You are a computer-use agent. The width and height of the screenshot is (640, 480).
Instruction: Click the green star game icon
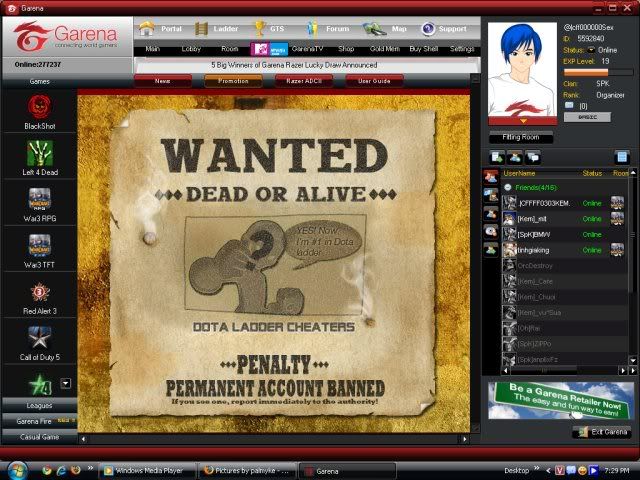[41, 384]
